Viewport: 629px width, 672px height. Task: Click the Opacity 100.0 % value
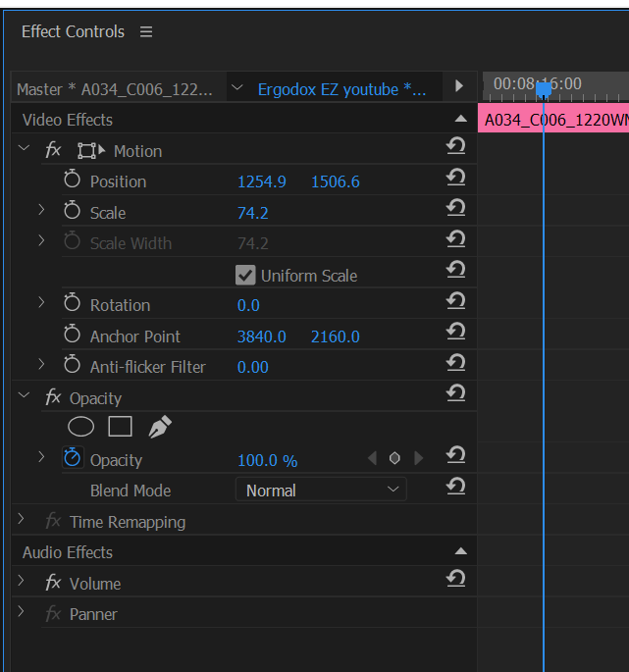[x=267, y=460]
